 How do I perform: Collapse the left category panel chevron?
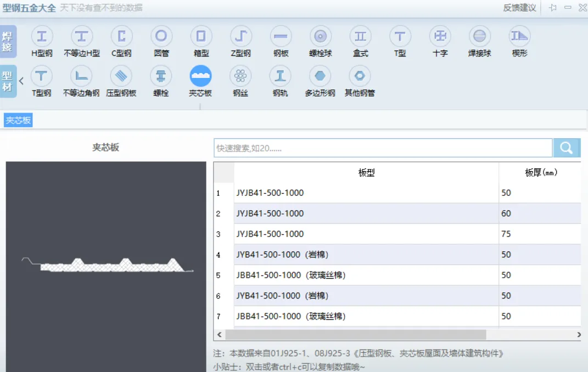point(21,80)
